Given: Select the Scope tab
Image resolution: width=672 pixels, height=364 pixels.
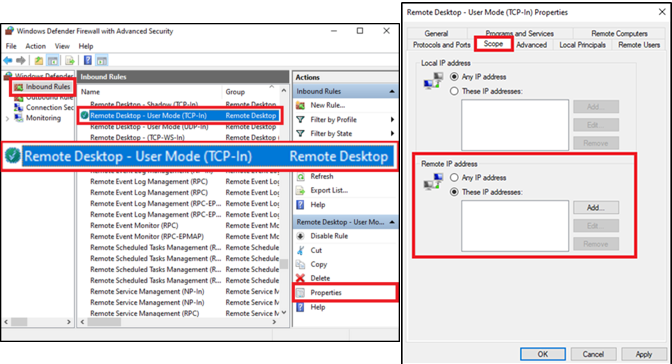Looking at the screenshot, I should 493,44.
